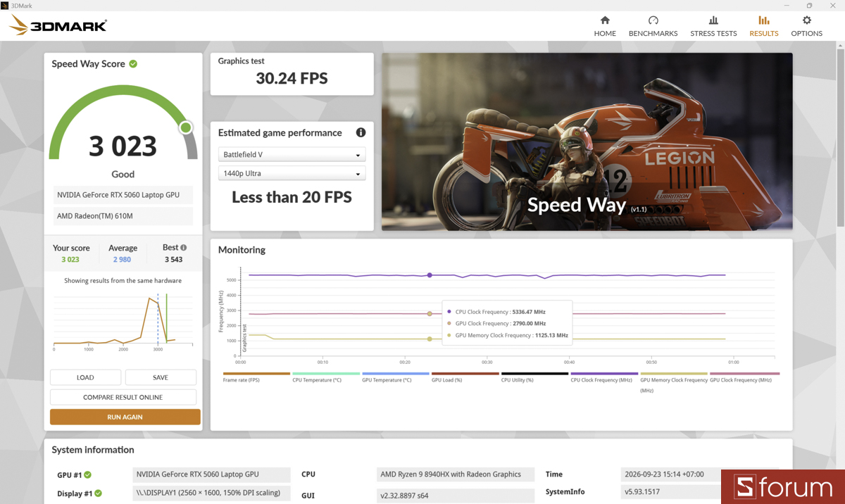Screen dimensions: 845x504
Task: Switch to BENCHMARKS tab
Action: click(653, 26)
